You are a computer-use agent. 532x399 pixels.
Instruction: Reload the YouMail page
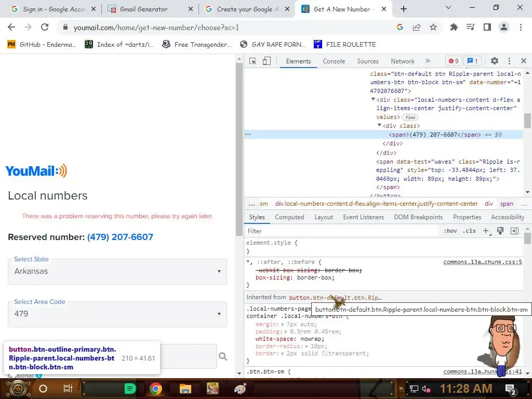(x=45, y=27)
